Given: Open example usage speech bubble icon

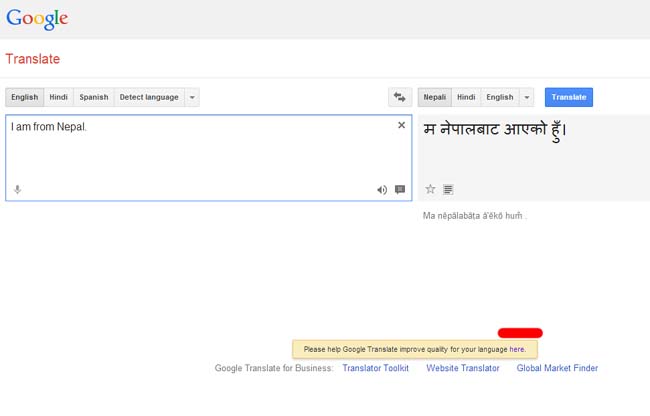Looking at the screenshot, I should tap(400, 189).
